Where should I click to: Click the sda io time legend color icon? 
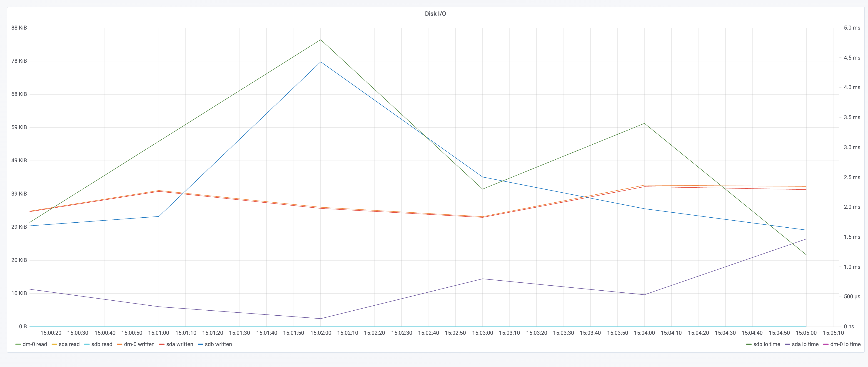point(787,344)
